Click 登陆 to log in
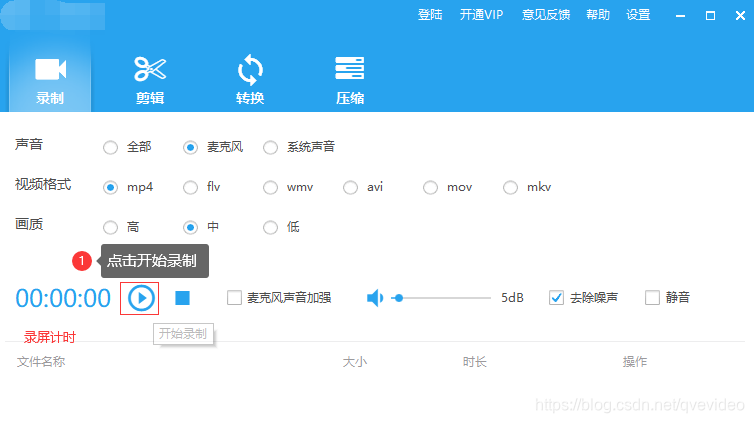 tap(430, 15)
